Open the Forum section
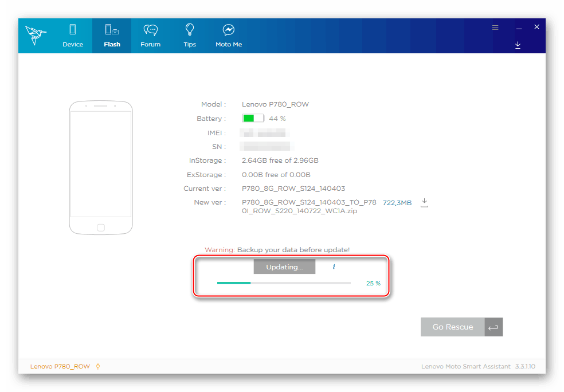 150,36
